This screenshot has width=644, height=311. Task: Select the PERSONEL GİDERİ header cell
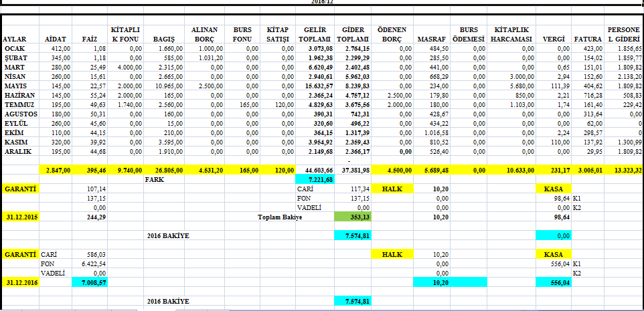click(623, 35)
